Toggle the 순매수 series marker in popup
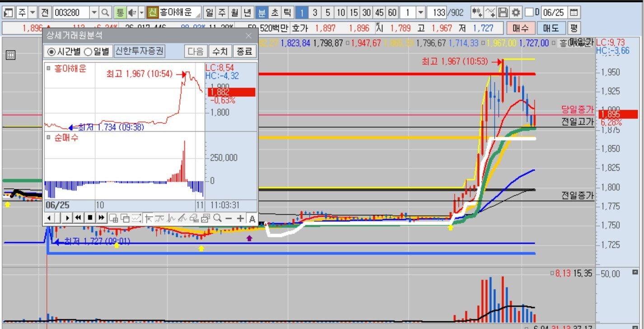 (x=49, y=138)
